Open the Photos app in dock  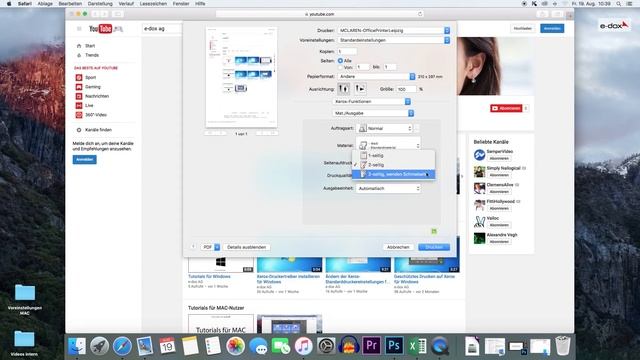pyautogui.click(x=236, y=346)
